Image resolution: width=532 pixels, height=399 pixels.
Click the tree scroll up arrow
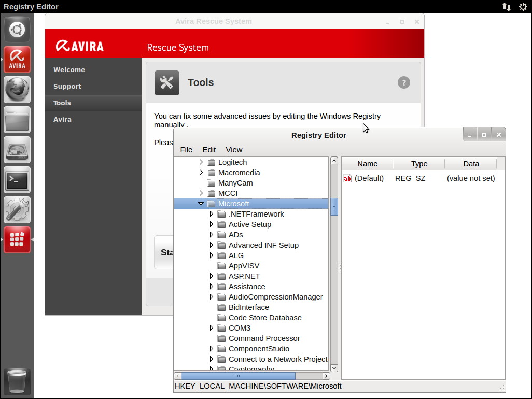tap(334, 161)
